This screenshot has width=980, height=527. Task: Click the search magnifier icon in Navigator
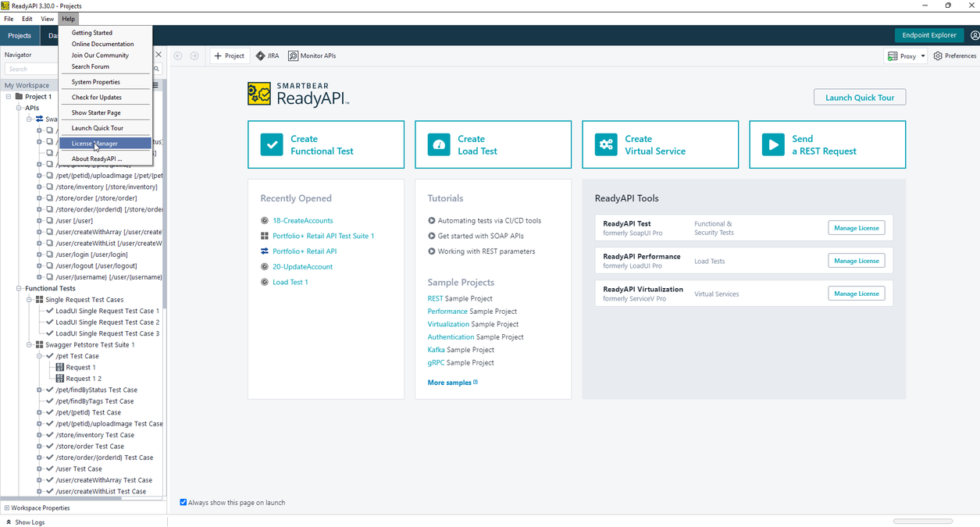(156, 69)
